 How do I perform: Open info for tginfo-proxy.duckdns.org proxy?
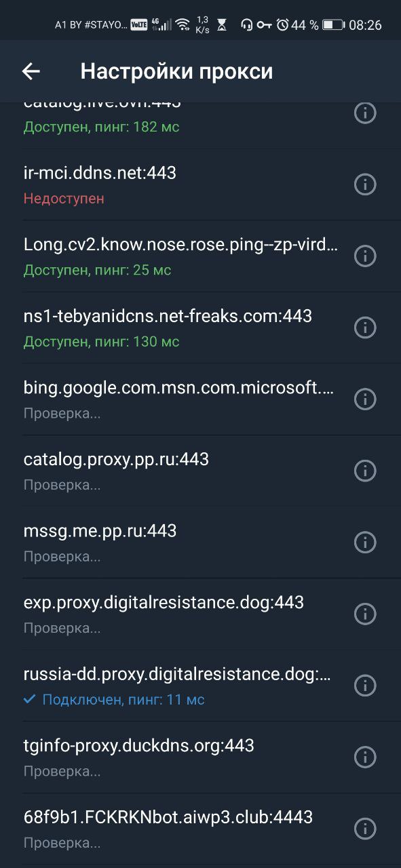click(365, 757)
